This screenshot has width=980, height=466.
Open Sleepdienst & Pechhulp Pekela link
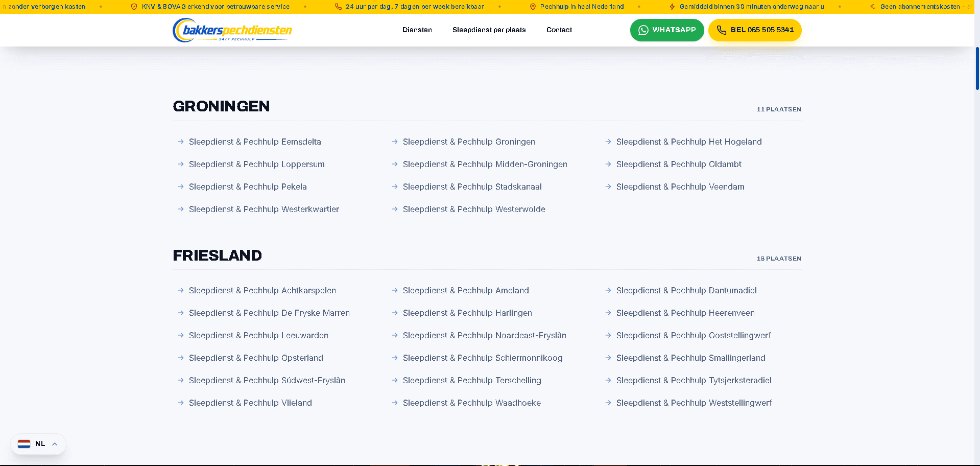click(x=248, y=187)
